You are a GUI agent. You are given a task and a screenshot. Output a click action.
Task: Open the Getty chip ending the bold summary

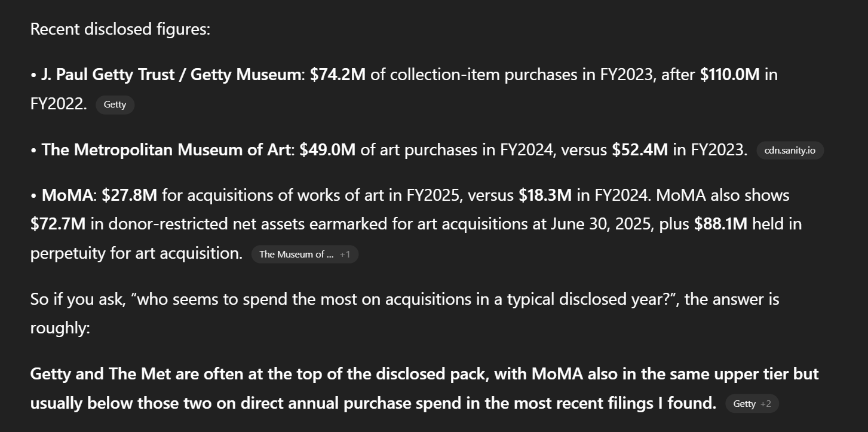(744, 404)
